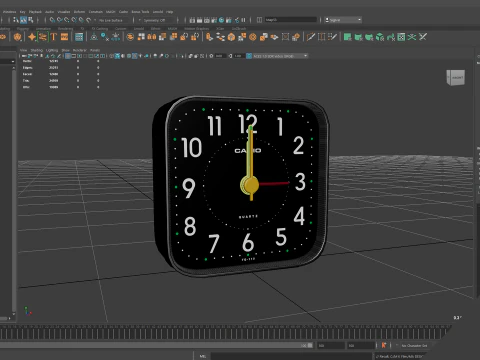Open the green checkered UV Editor shelf icon

[x=401, y=37]
